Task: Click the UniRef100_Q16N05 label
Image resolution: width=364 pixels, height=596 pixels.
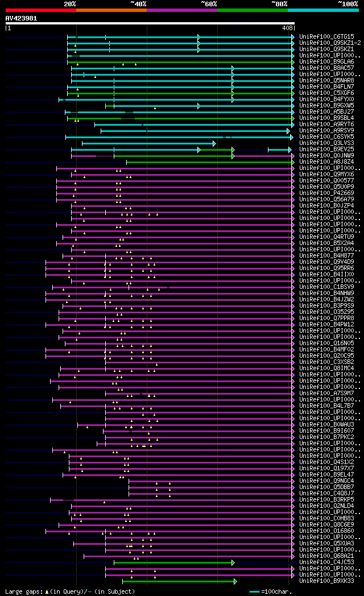Action: coord(326,343)
